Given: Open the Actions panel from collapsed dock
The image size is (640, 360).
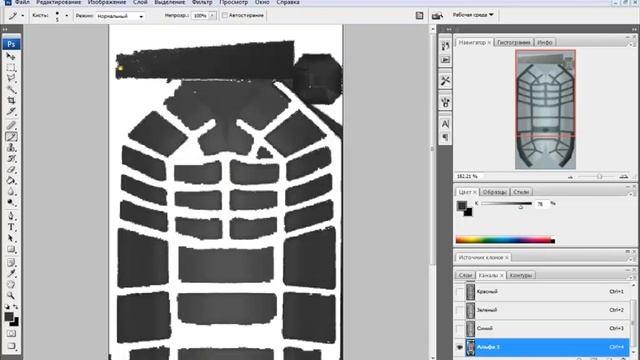Looking at the screenshot, I should [445, 60].
